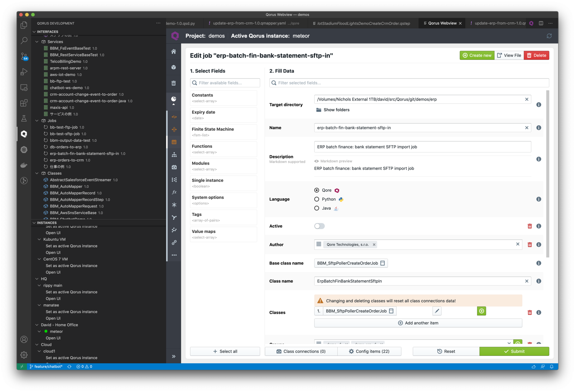Screen dimensions: 575x392
Task: Switch to IotStadiumFloodLightsDemoCreateCrmOrder.qstep tab
Action: tap(363, 23)
